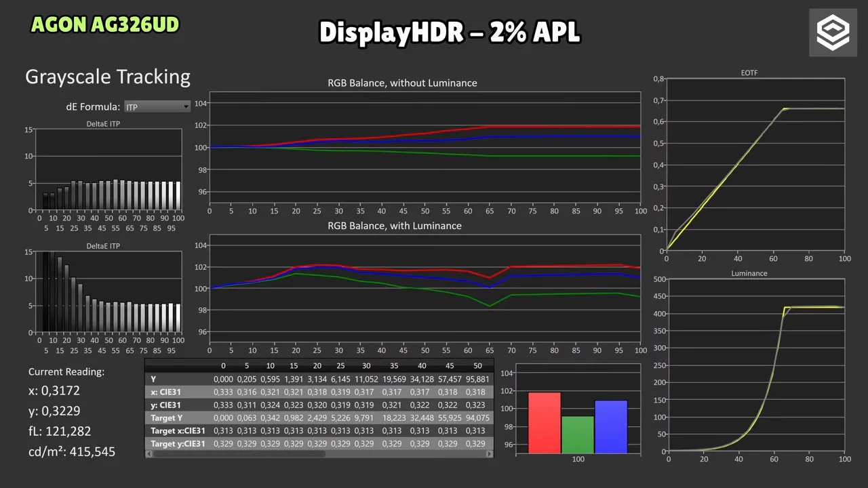The width and height of the screenshot is (868, 488).
Task: Click the 'RGB Balance, with Luminance' title
Action: 395,226
